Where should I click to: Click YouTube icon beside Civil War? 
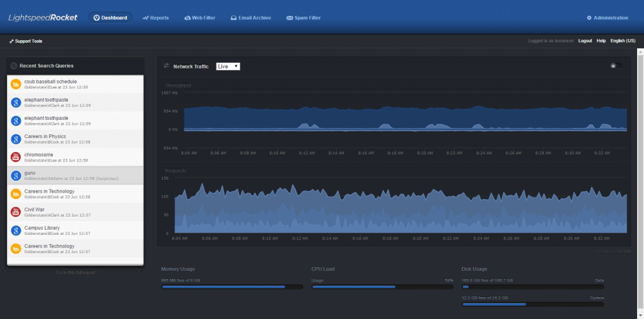pos(16,212)
